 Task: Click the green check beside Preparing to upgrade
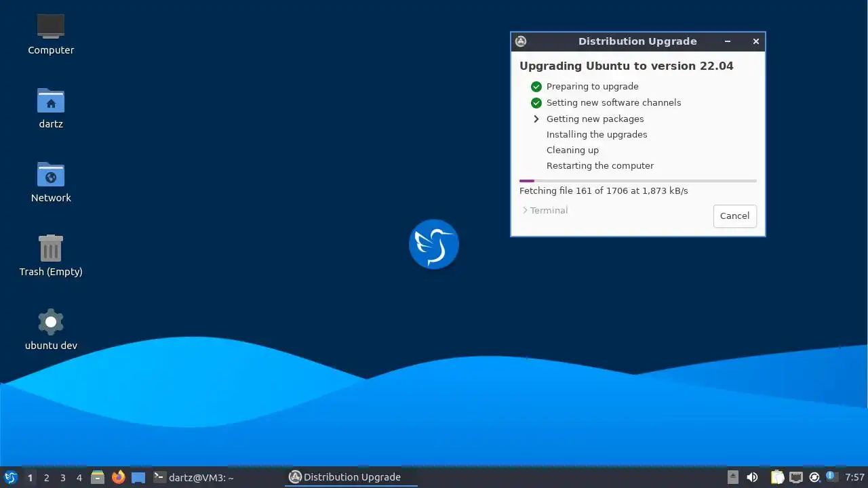[536, 87]
